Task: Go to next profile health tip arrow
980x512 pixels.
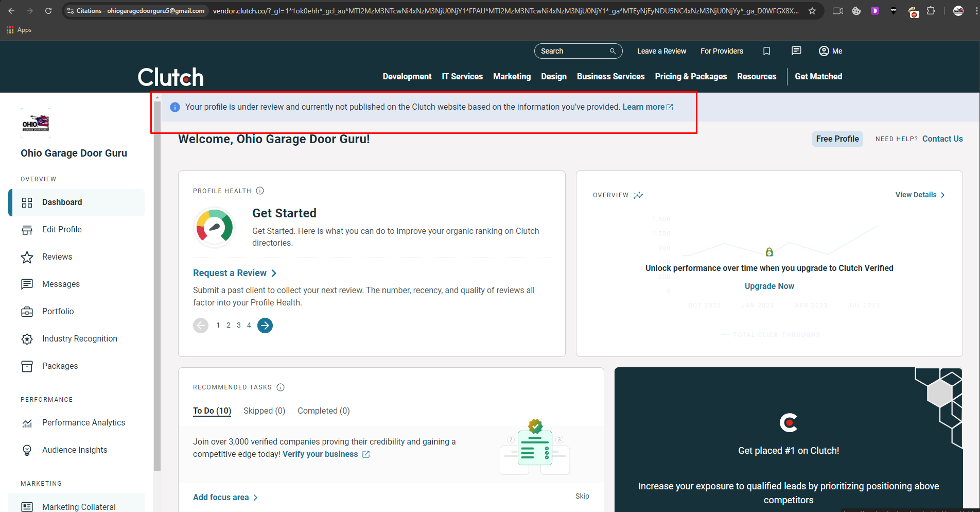Action: click(x=265, y=326)
